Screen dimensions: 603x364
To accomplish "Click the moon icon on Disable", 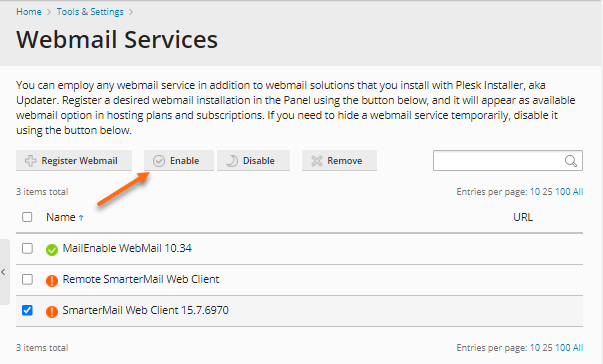I will [x=232, y=161].
